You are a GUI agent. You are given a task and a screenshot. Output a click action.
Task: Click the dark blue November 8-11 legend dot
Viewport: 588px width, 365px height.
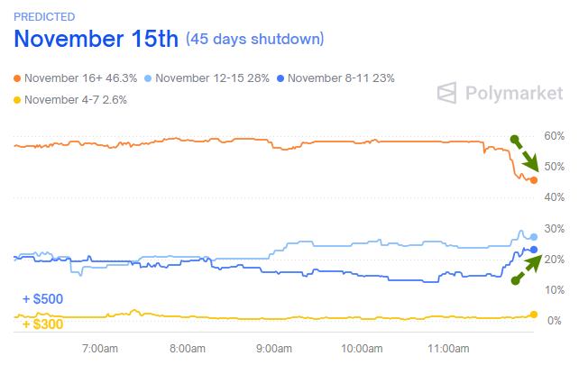coord(281,78)
